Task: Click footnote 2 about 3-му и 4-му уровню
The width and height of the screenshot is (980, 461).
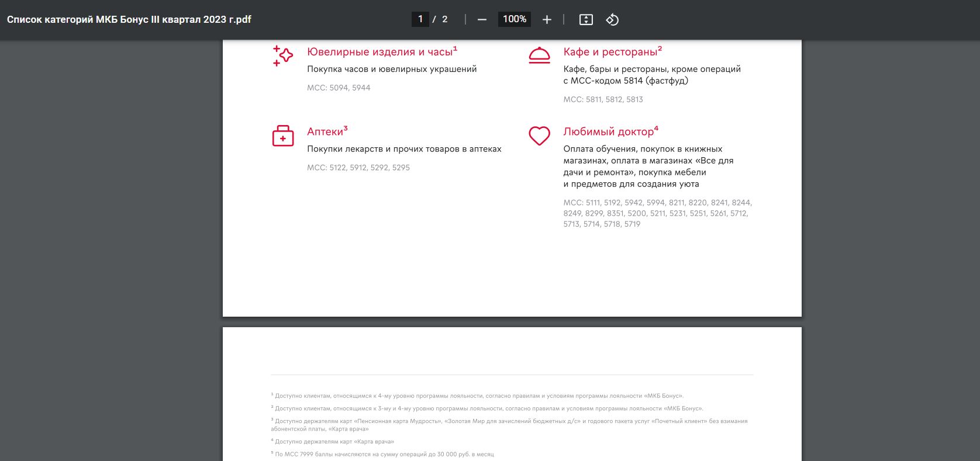Action: point(487,408)
